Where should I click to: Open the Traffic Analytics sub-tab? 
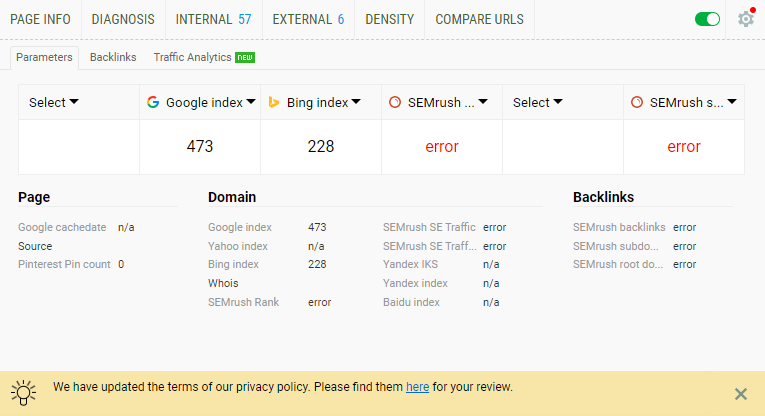[192, 58]
